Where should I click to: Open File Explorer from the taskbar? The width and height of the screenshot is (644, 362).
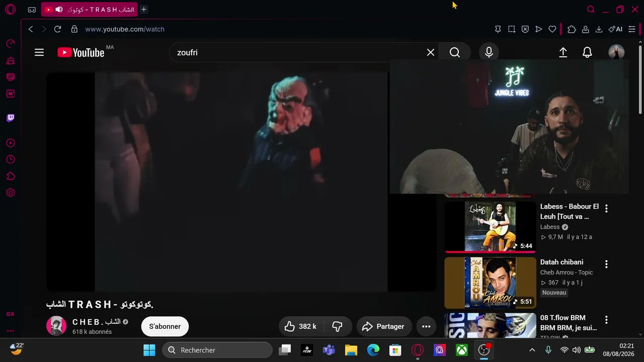pyautogui.click(x=351, y=350)
